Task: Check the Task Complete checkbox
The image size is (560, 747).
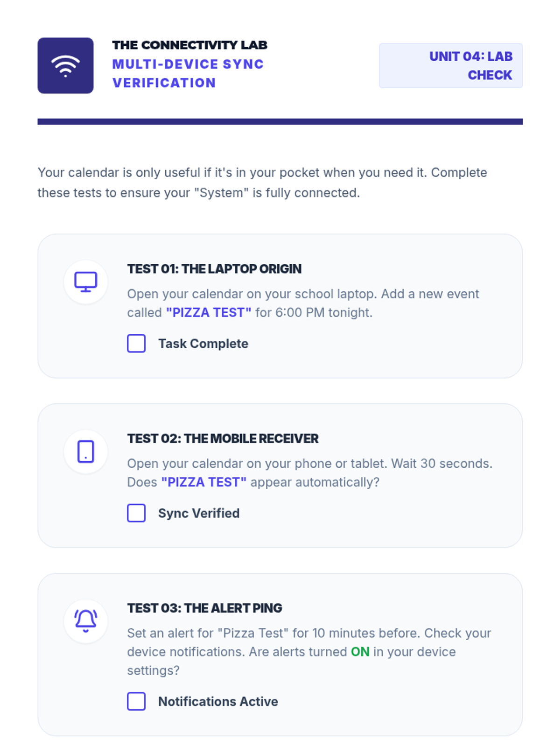Action: [x=136, y=344]
